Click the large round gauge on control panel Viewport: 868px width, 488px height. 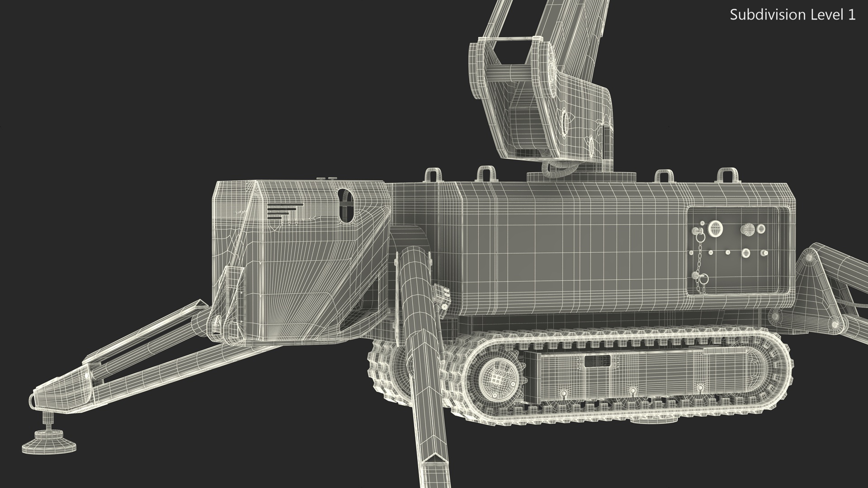coord(716,228)
